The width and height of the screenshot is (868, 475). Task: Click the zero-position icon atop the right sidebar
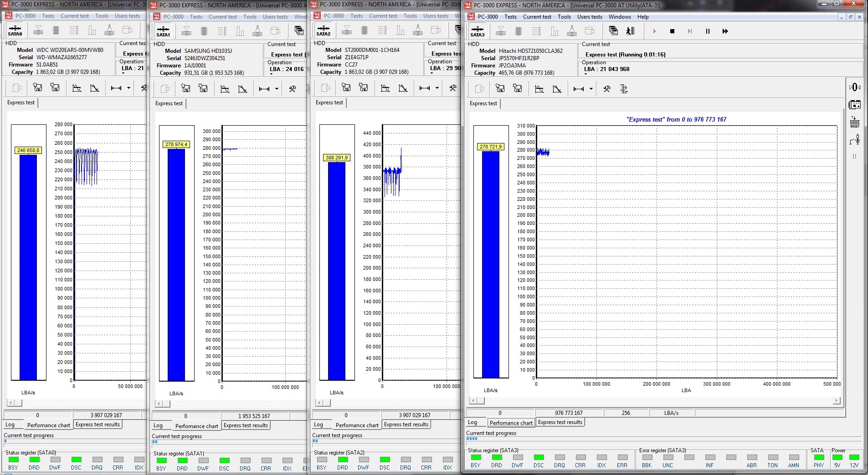[x=854, y=87]
